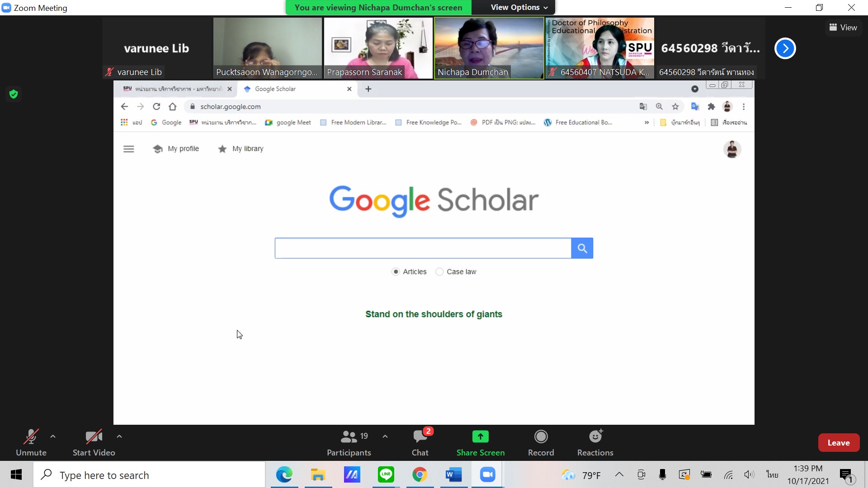Open the browser extensions puzzle icon
868x488 pixels.
(712, 107)
